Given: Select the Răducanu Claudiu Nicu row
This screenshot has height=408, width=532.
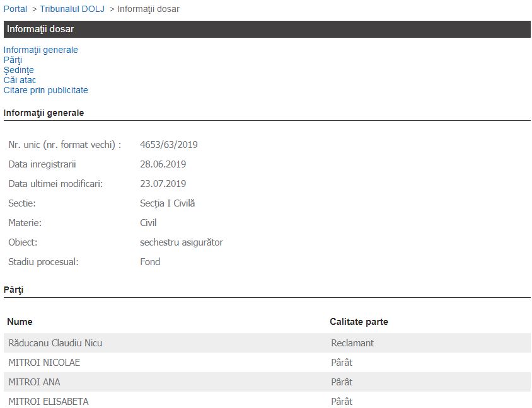Looking at the screenshot, I should tap(55, 343).
